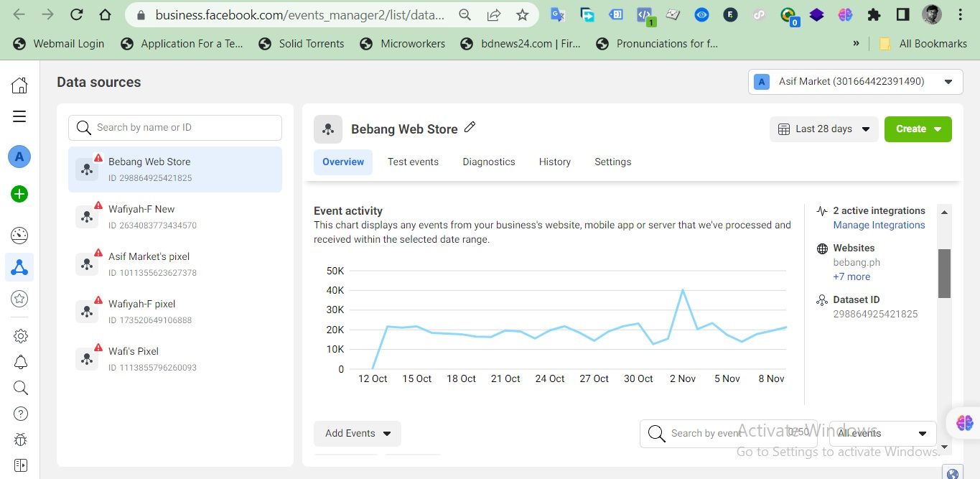The height and width of the screenshot is (479, 980).
Task: Open the browser side panel icon
Action: pos(902,14)
